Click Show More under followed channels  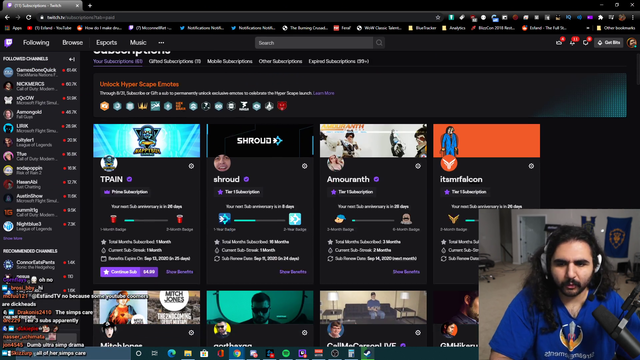tap(13, 238)
